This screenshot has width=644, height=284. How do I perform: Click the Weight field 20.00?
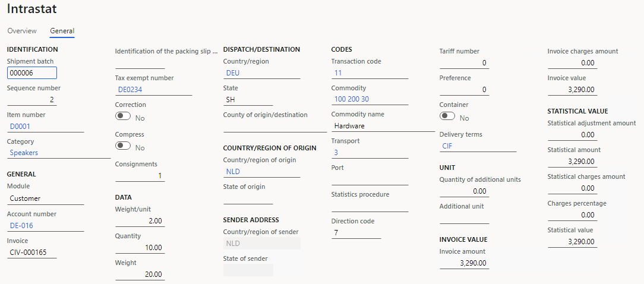(140, 274)
